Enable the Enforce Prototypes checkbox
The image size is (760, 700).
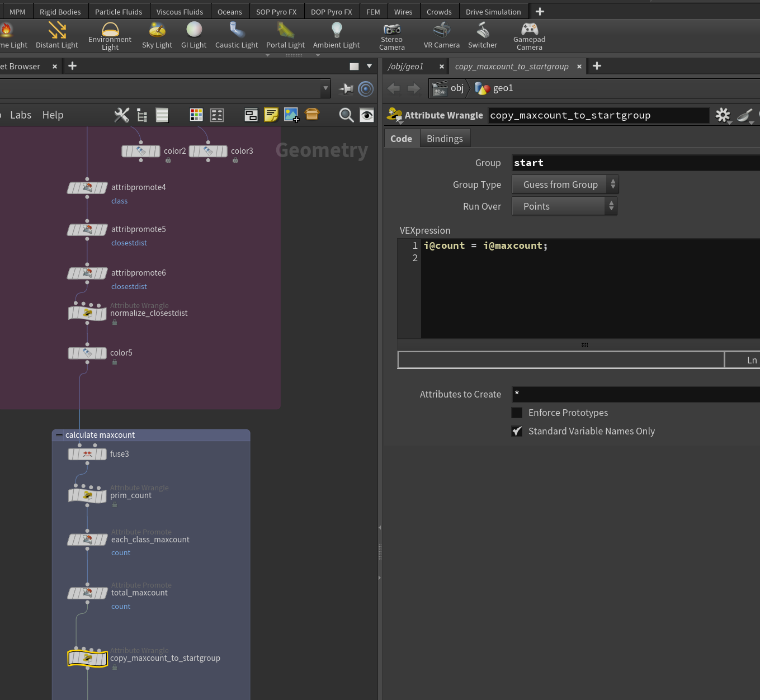pyautogui.click(x=517, y=413)
